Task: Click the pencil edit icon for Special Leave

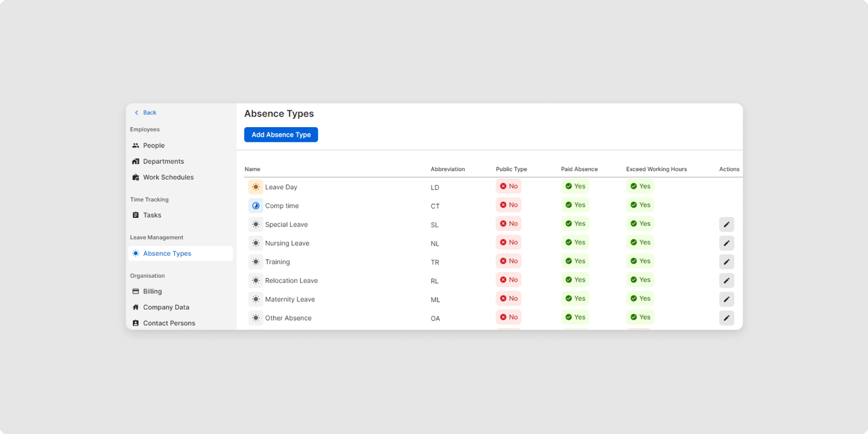Action: tap(726, 225)
